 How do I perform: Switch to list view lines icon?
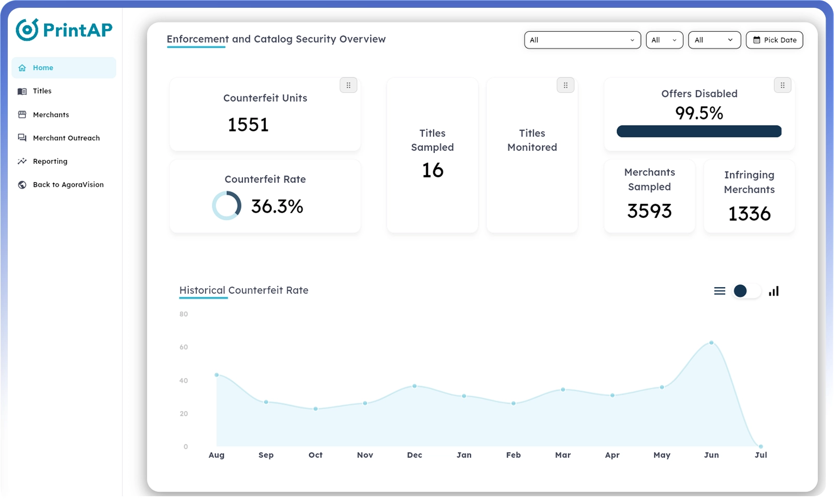tap(719, 291)
